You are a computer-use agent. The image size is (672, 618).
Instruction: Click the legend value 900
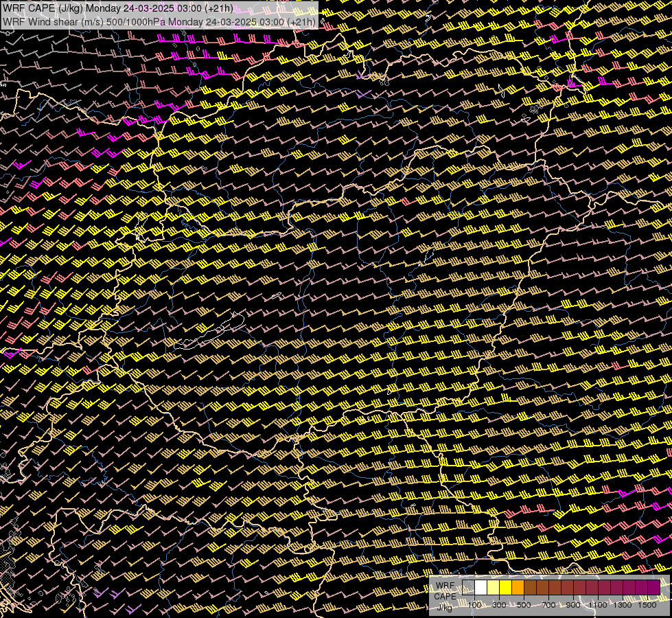click(573, 605)
